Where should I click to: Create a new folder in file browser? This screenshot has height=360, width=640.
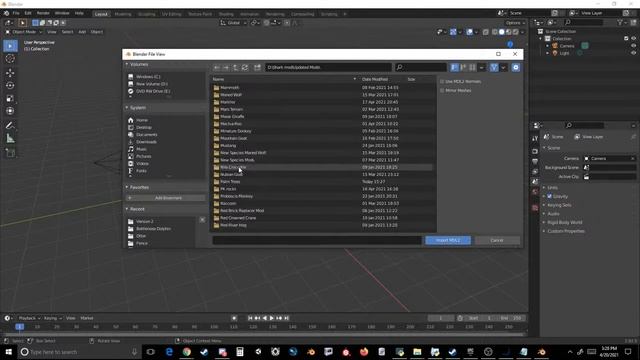(x=257, y=67)
